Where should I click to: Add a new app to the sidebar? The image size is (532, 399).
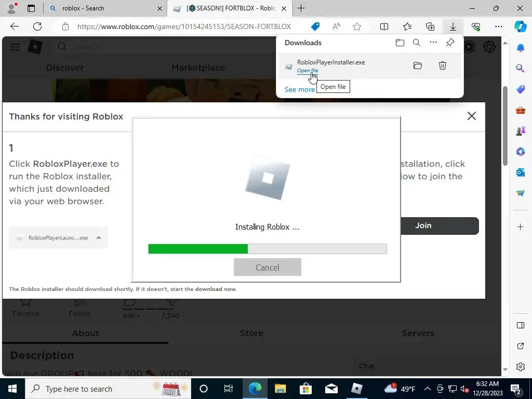tap(521, 227)
